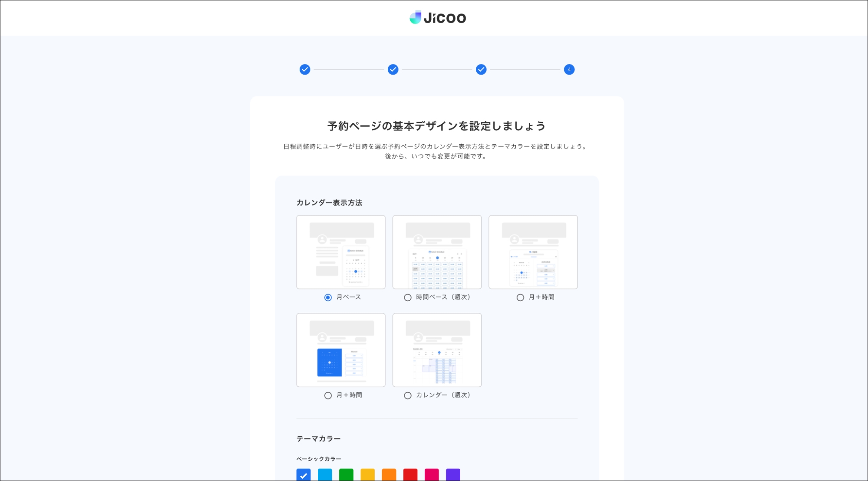Select the 月＋時間 radio in the bottom row

[x=327, y=395]
